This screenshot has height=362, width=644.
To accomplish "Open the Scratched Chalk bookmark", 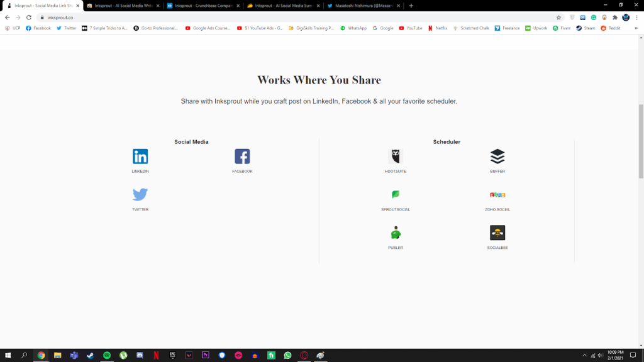I will 470,28.
